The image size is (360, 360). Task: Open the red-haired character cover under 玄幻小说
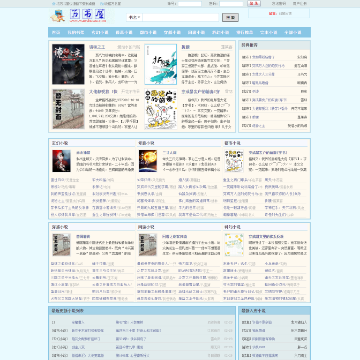tap(61, 161)
